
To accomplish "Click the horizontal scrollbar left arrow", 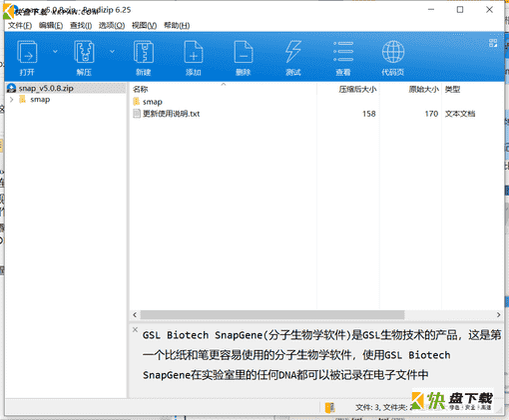I will (135, 314).
